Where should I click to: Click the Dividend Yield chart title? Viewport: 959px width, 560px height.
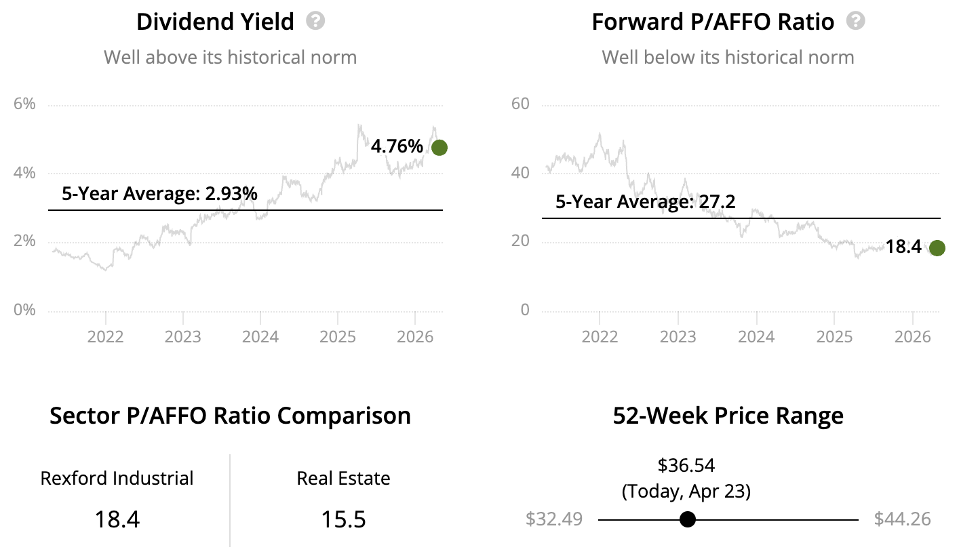(x=215, y=22)
